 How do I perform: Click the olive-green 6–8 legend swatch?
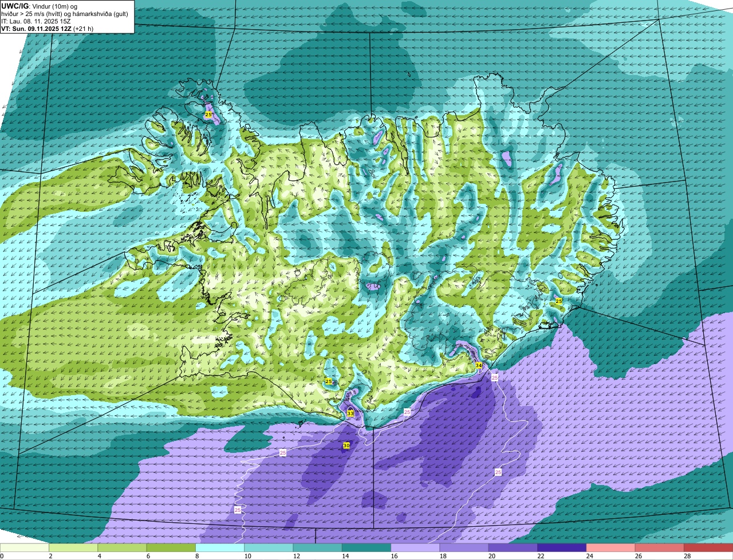pos(172,548)
